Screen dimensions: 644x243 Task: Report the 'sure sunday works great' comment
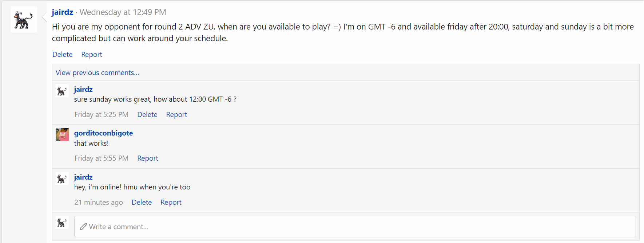click(176, 114)
